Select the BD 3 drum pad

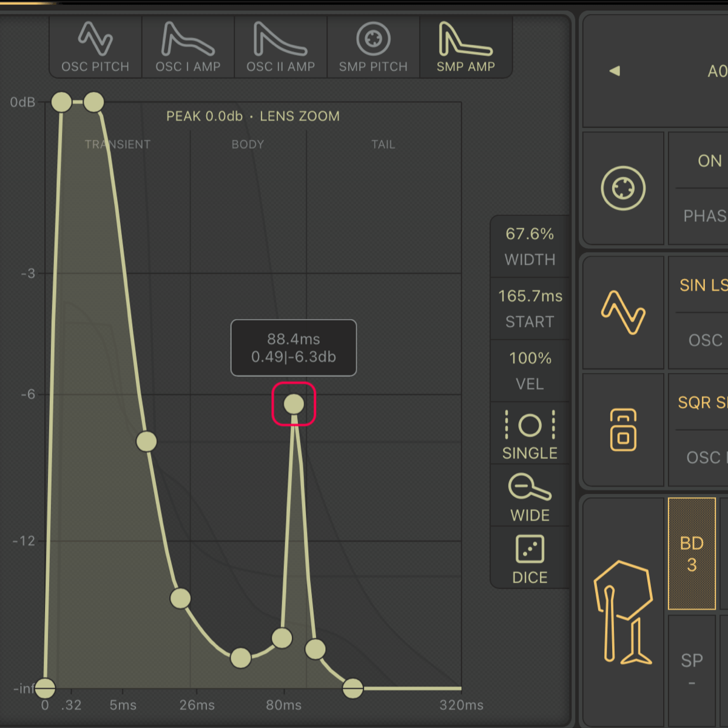click(x=692, y=553)
